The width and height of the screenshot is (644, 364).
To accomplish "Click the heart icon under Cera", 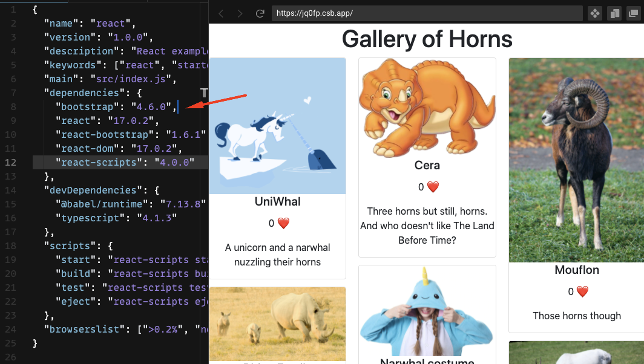I will pos(432,187).
